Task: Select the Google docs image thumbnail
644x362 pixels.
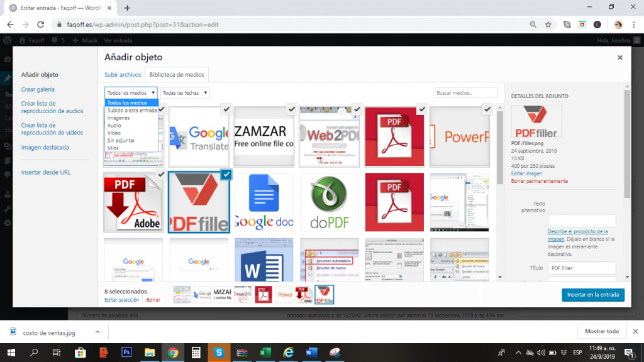Action: coord(264,202)
